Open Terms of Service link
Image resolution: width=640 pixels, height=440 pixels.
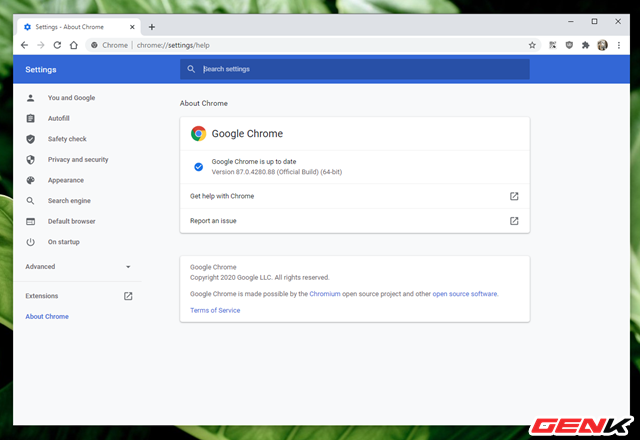click(x=215, y=311)
